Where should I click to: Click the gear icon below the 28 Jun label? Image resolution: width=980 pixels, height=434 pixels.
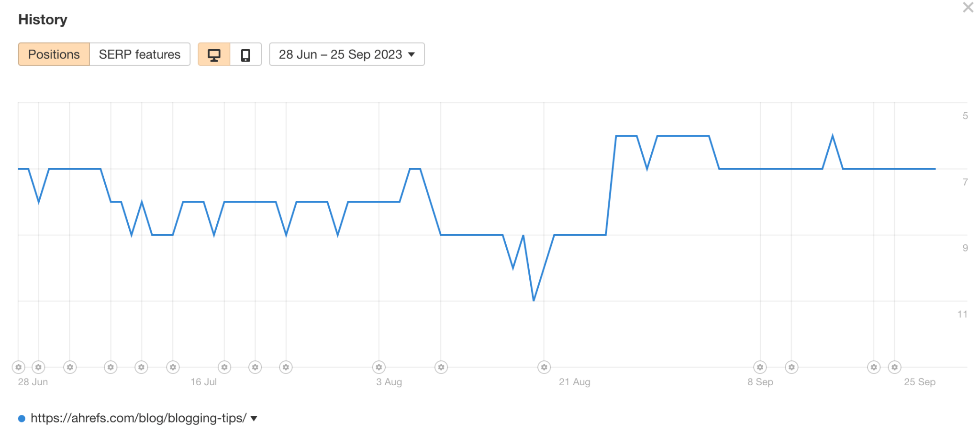pyautogui.click(x=18, y=367)
